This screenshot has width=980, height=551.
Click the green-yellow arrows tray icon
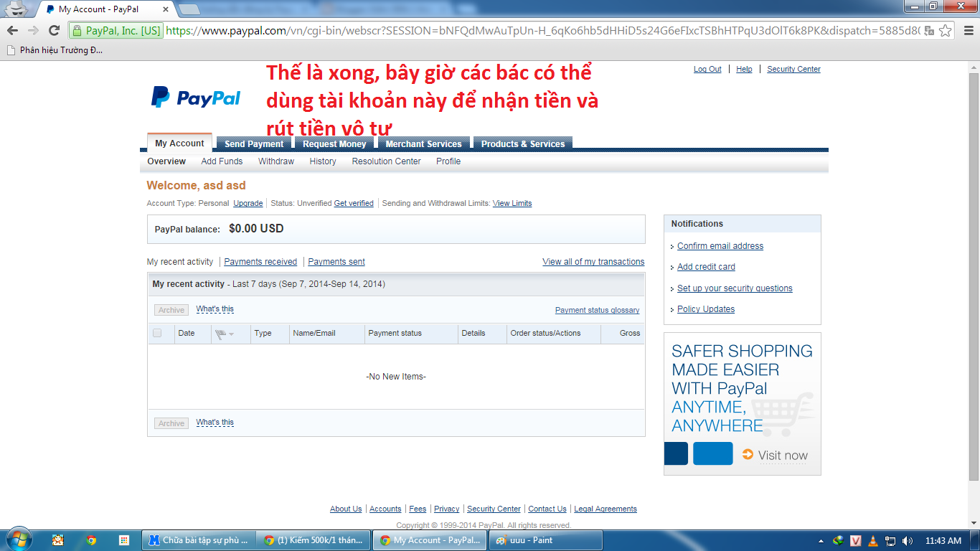point(838,541)
